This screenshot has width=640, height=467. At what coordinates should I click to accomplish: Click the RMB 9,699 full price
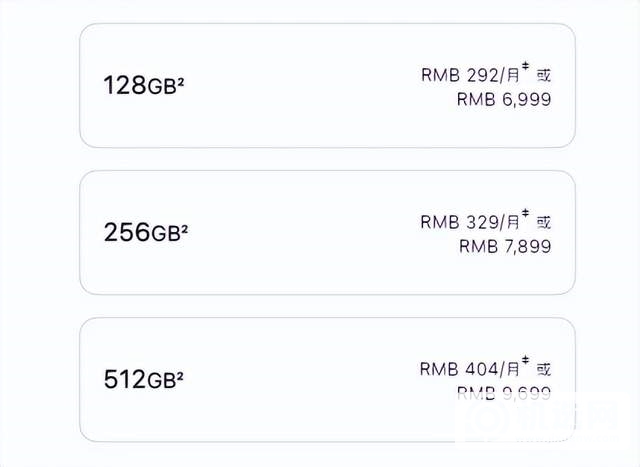point(503,393)
